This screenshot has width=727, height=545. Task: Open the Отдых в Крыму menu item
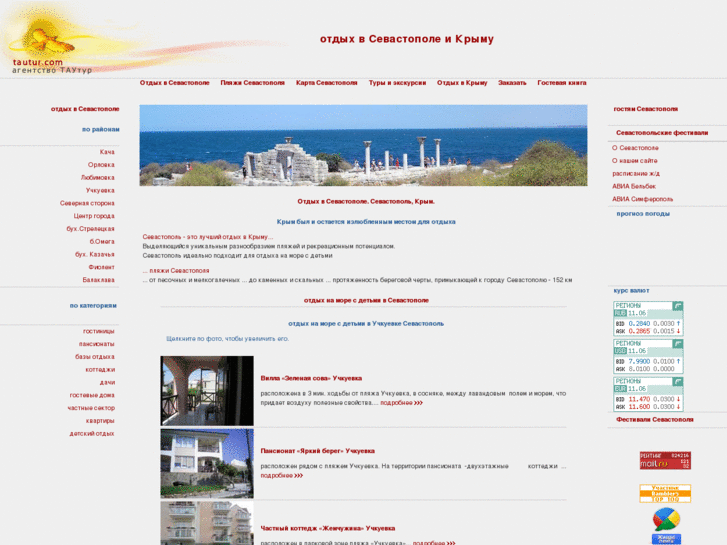click(462, 83)
